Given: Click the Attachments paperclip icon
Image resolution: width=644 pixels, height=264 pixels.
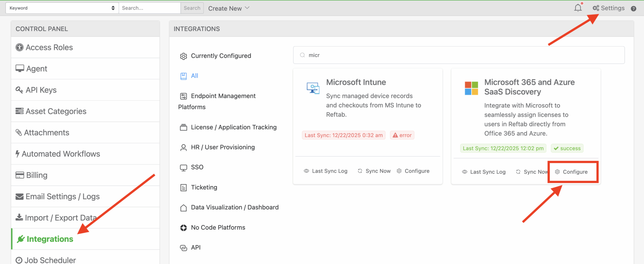Looking at the screenshot, I should tap(19, 132).
